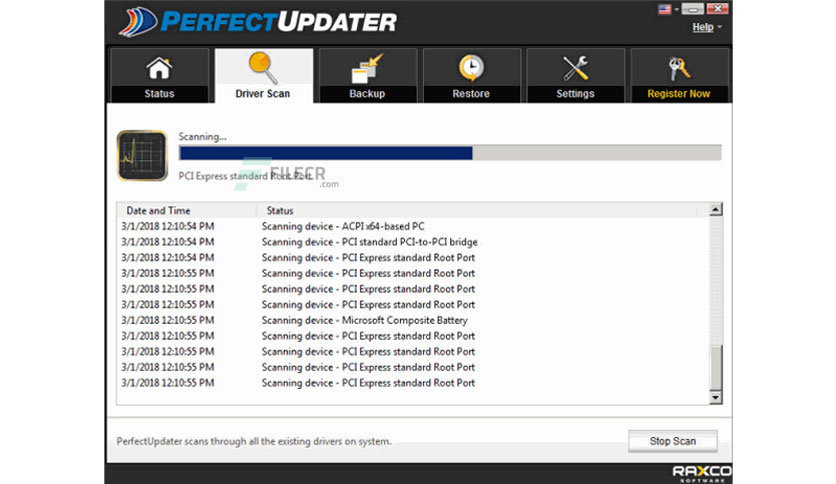Click the US flag language icon
The width and height of the screenshot is (836, 484).
pyautogui.click(x=664, y=9)
